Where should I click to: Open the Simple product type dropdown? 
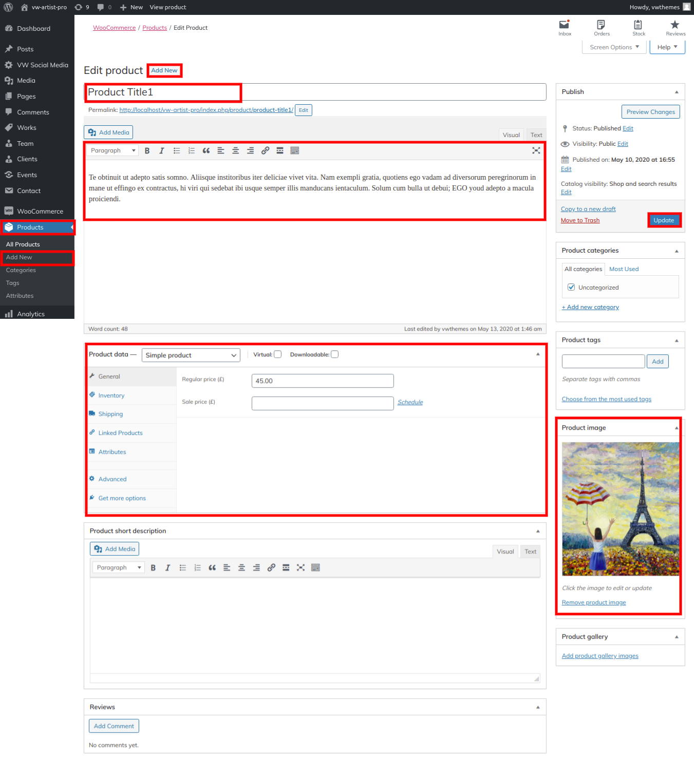(x=191, y=355)
